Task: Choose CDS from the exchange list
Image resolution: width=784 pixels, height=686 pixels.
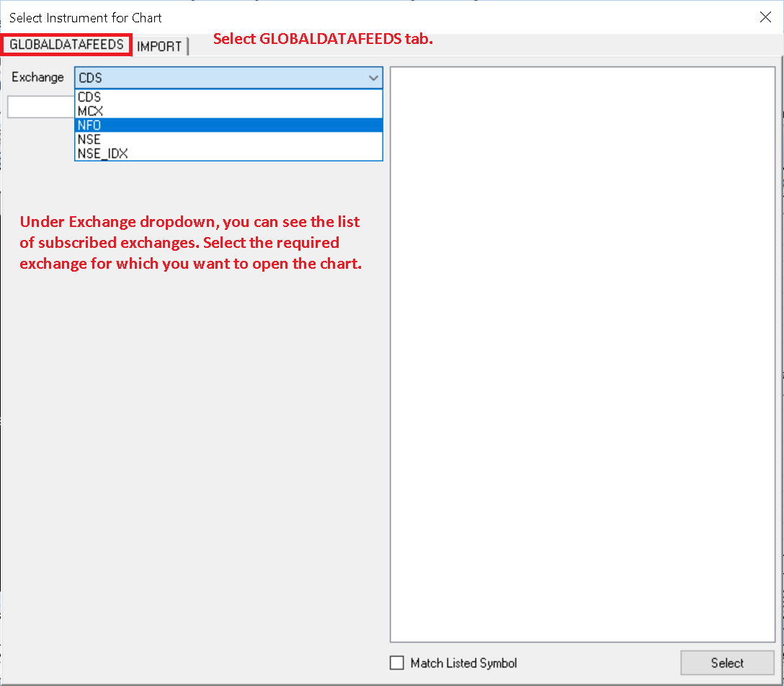Action: coord(228,97)
